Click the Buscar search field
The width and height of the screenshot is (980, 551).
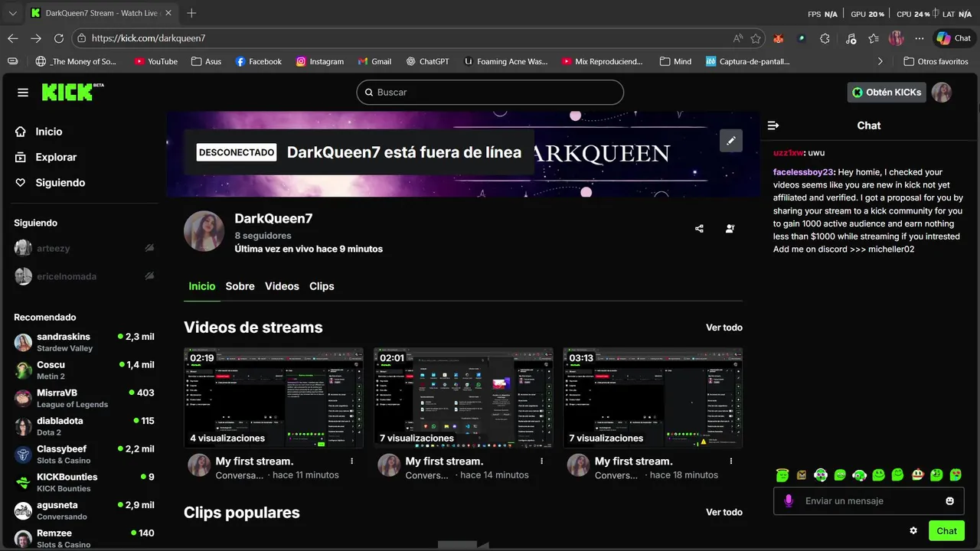[x=490, y=92]
